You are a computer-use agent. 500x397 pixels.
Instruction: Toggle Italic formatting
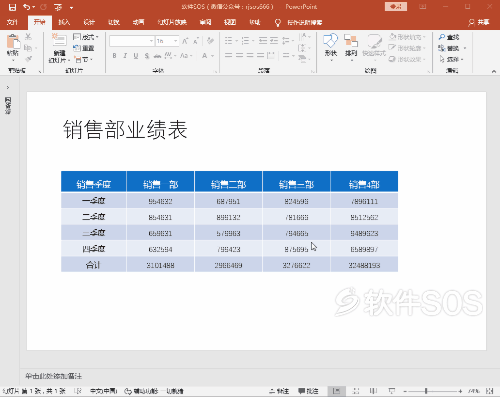(x=125, y=56)
